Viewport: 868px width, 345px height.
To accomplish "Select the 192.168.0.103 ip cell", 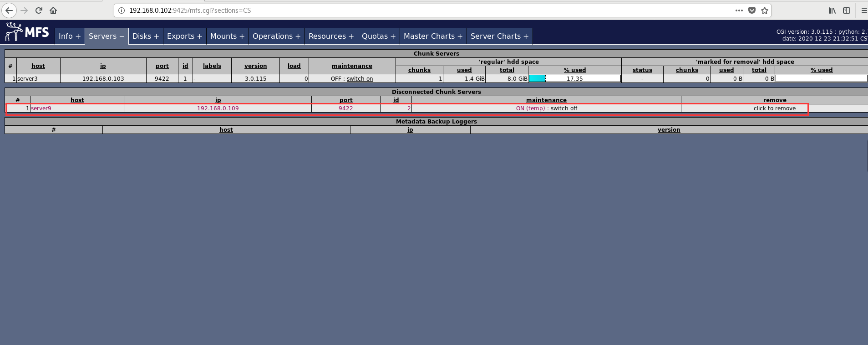I will 103,79.
